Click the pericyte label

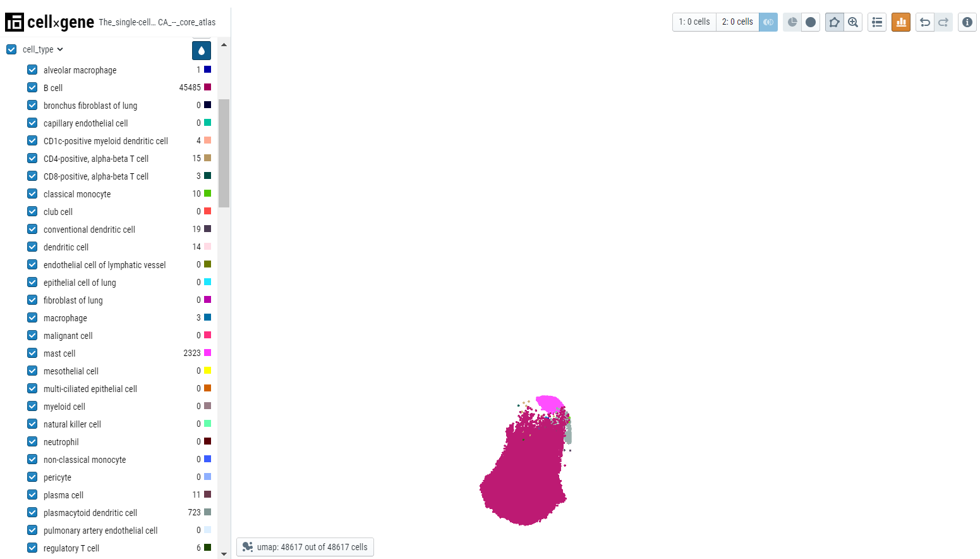57,477
